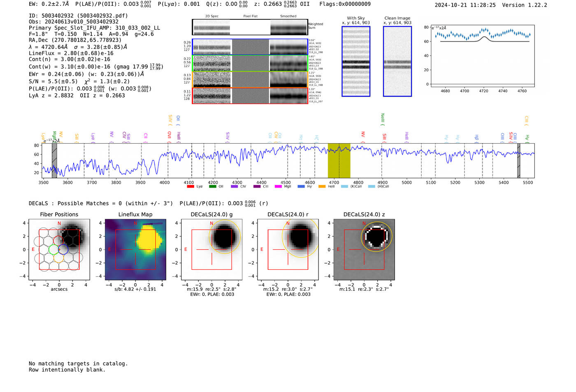
Task: Click the magenta CII line label
Action: (x=146, y=138)
